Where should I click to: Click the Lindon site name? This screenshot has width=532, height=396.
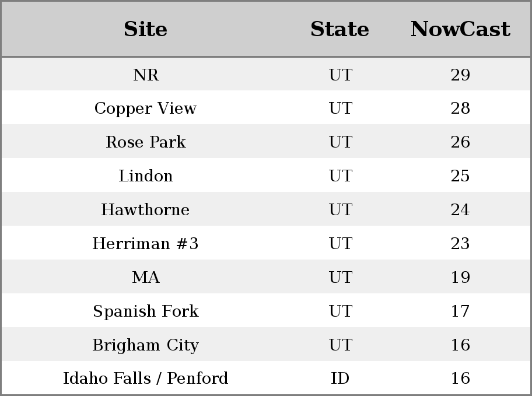click(145, 176)
